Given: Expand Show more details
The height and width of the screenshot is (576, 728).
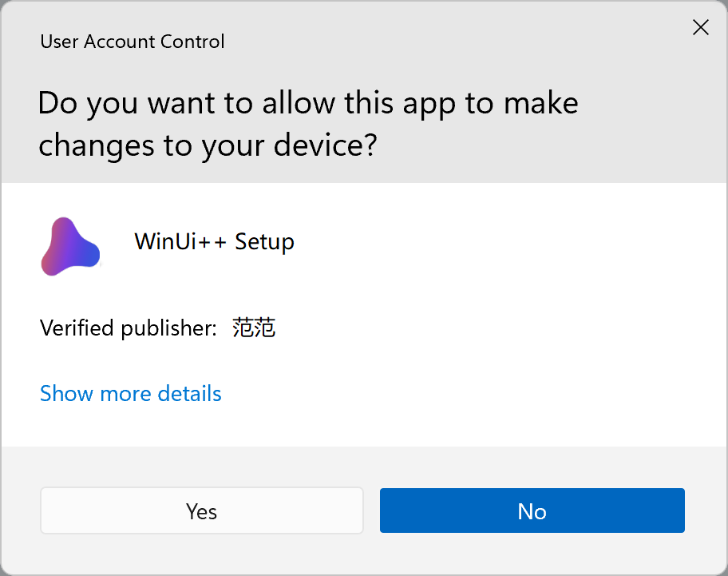Looking at the screenshot, I should (x=131, y=394).
